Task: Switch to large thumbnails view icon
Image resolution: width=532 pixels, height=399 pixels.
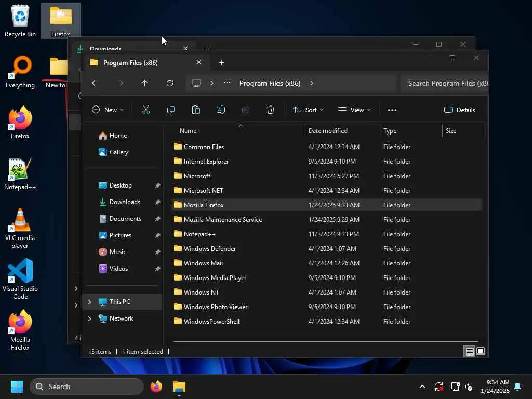Action: (481, 352)
